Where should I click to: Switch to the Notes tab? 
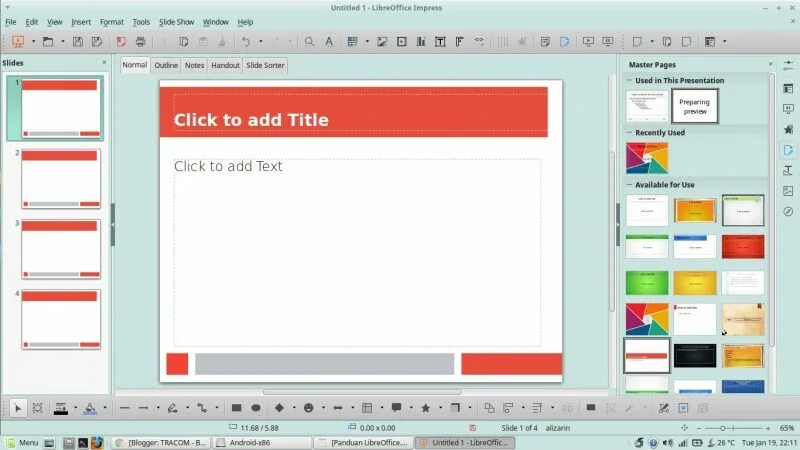[x=194, y=65]
